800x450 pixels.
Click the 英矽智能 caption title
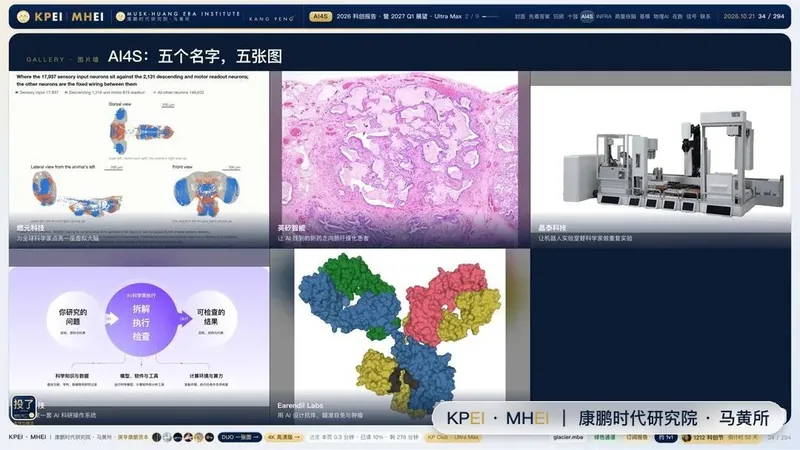291,228
